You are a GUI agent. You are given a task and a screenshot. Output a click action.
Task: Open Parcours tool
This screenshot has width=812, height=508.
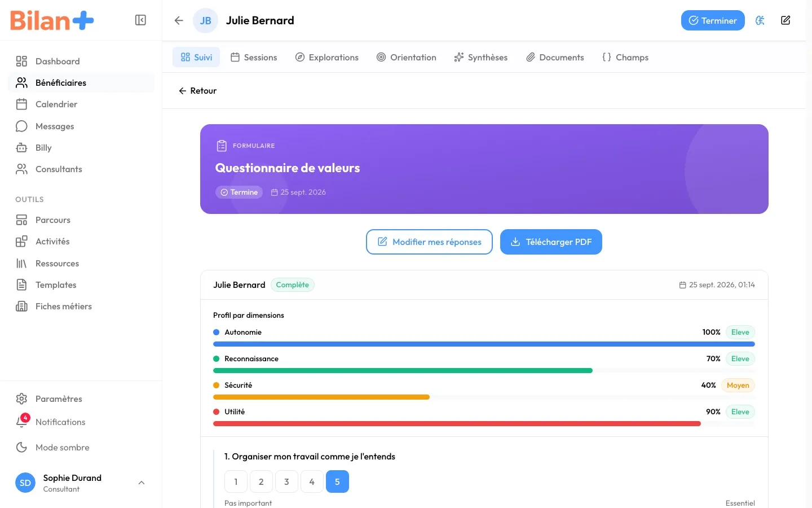(x=81, y=220)
